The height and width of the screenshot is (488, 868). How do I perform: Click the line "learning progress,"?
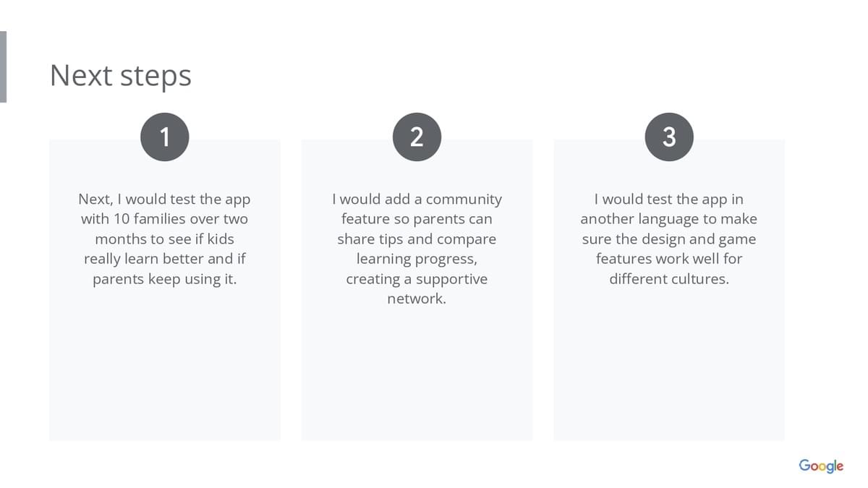pos(417,259)
